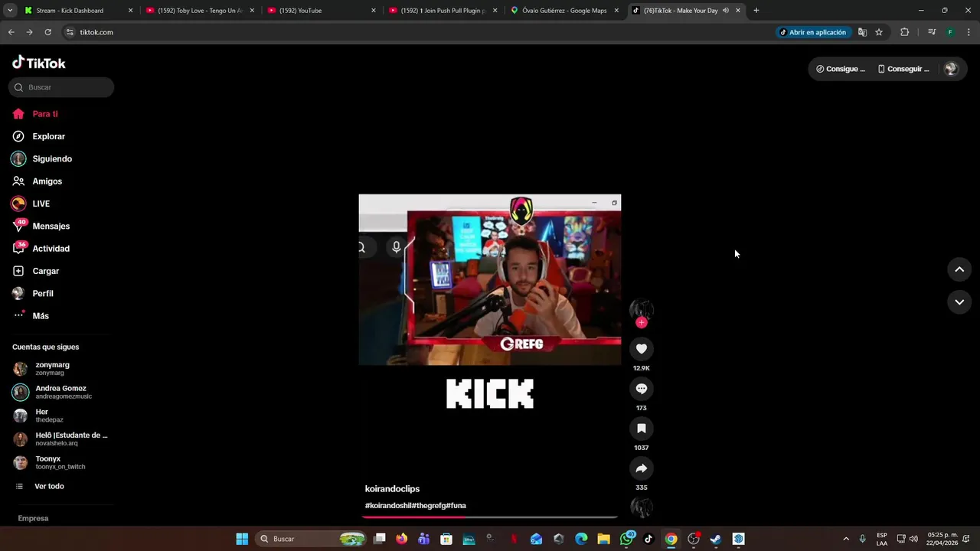This screenshot has height=551, width=980.
Task: Go to the Siguiendo feed
Action: coord(42,159)
